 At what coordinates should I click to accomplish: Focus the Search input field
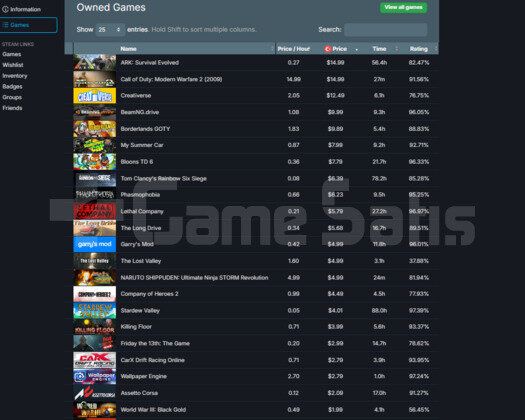pos(386,29)
